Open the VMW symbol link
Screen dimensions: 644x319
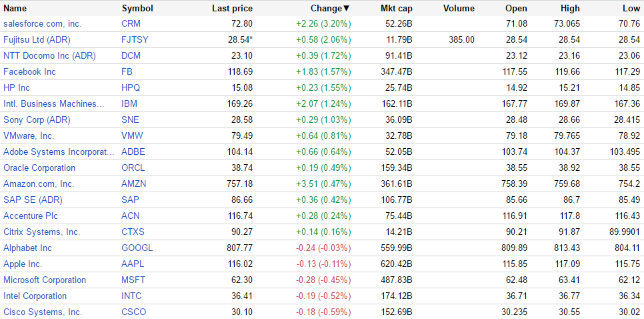132,135
